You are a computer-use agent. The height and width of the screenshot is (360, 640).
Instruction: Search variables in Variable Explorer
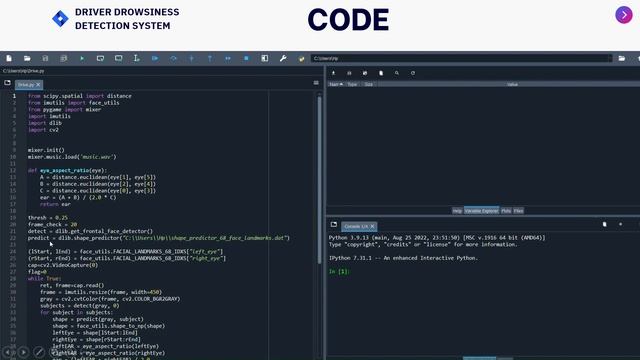coord(397,73)
